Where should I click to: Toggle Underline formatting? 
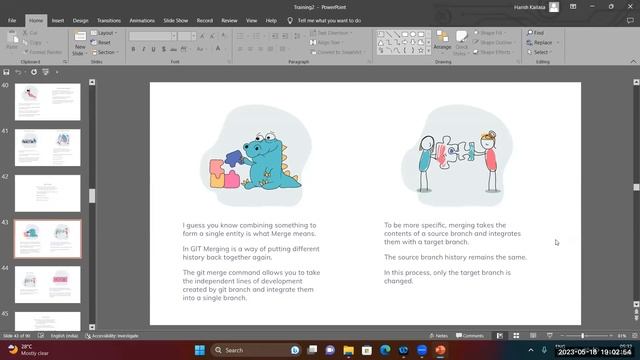(153, 49)
